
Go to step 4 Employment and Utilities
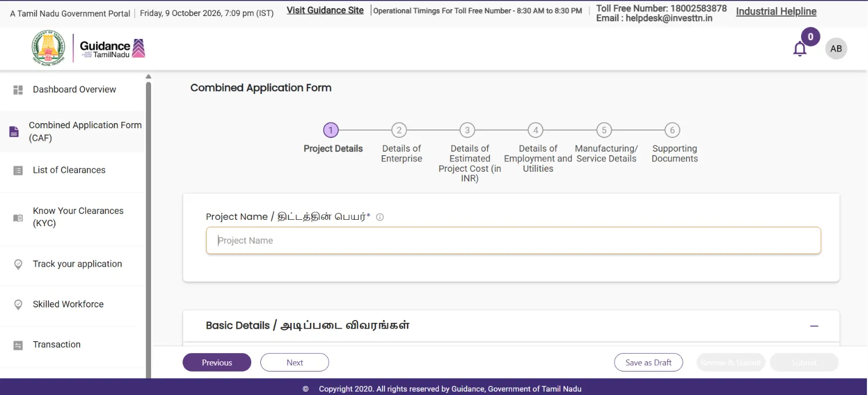click(536, 131)
